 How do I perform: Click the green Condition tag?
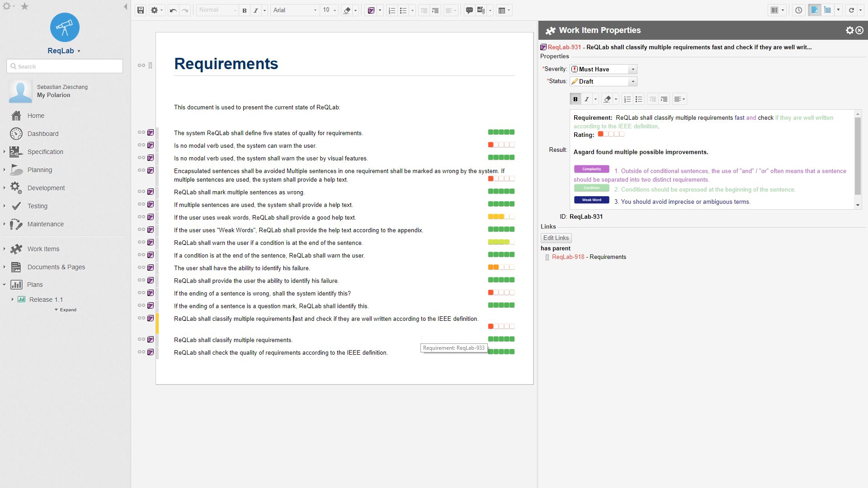pyautogui.click(x=592, y=188)
